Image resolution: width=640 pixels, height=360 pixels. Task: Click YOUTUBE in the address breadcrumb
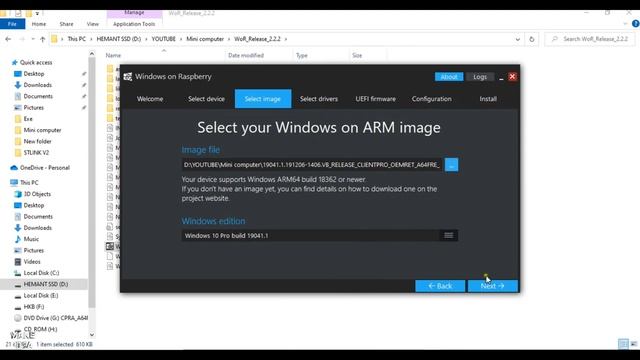pos(163,39)
